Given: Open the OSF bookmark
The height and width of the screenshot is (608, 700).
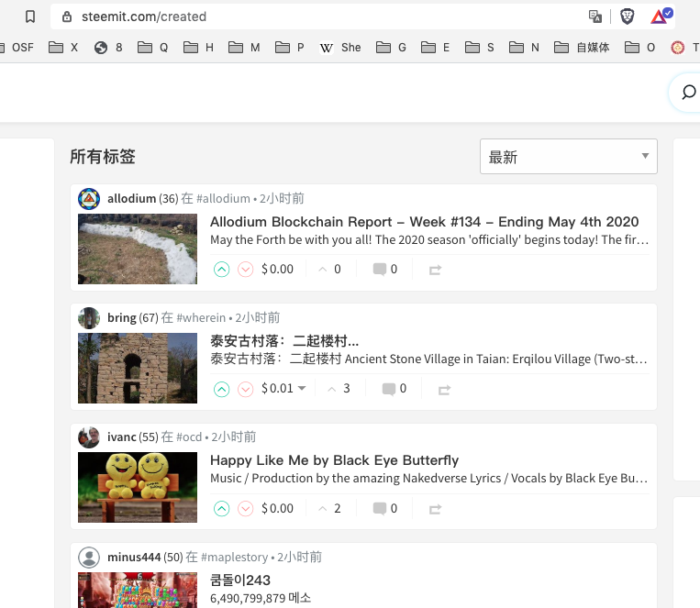Looking at the screenshot, I should [x=17, y=48].
